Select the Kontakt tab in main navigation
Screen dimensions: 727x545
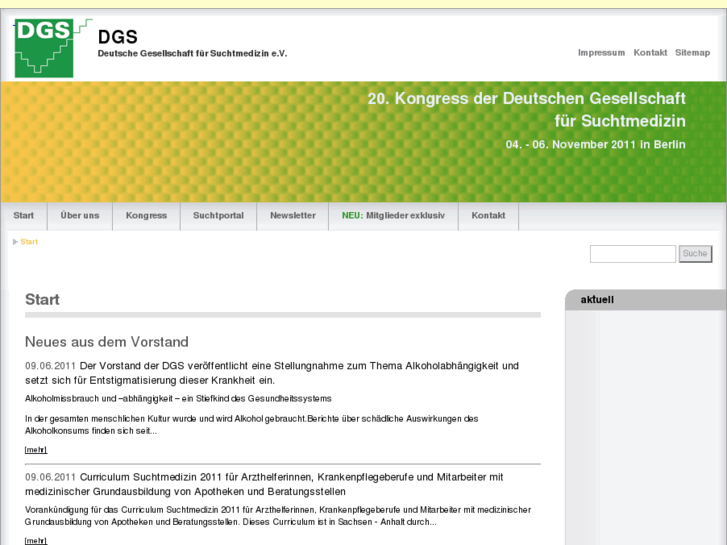(488, 216)
